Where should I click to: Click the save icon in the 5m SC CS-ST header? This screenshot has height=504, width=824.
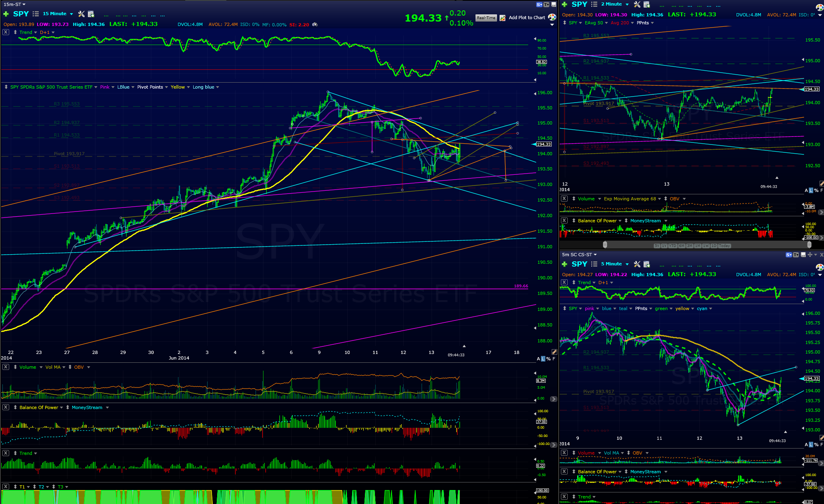point(803,255)
